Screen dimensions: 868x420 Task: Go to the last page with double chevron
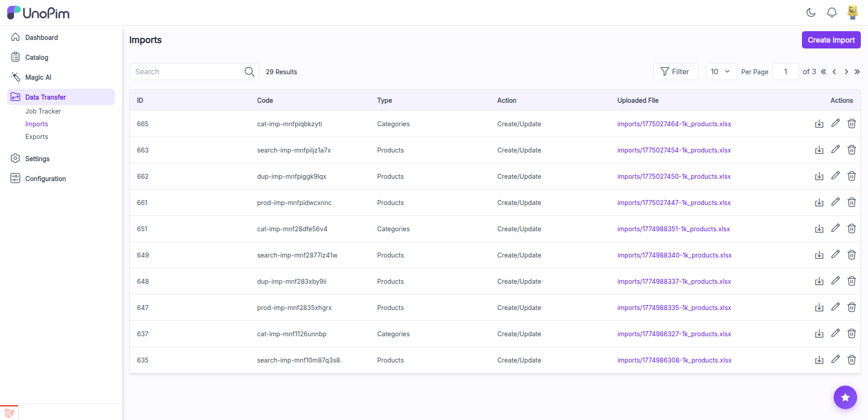(857, 72)
